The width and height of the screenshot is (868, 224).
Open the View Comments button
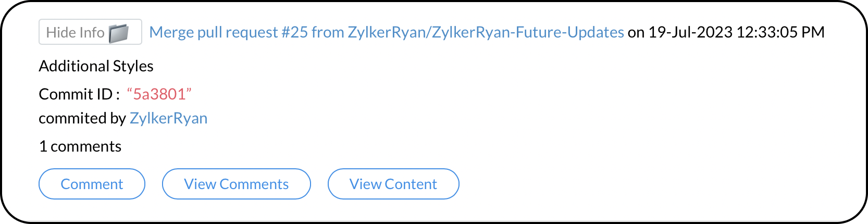click(236, 184)
